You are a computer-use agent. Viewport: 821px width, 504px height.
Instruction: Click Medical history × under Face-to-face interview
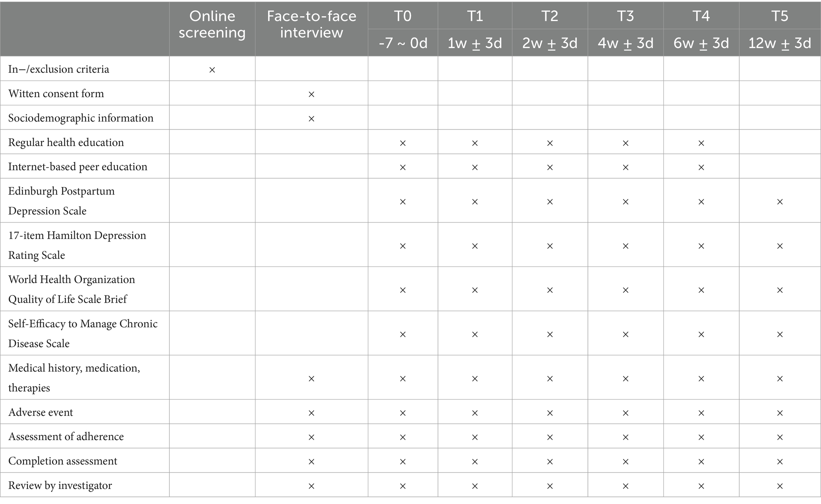point(311,379)
